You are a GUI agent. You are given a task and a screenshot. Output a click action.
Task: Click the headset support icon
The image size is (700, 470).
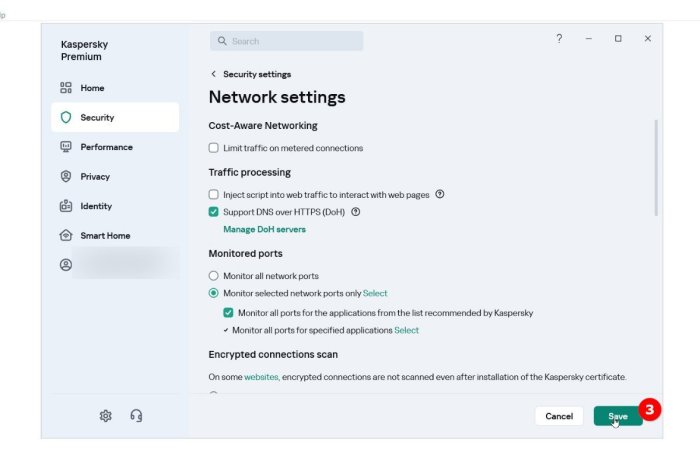coord(136,416)
